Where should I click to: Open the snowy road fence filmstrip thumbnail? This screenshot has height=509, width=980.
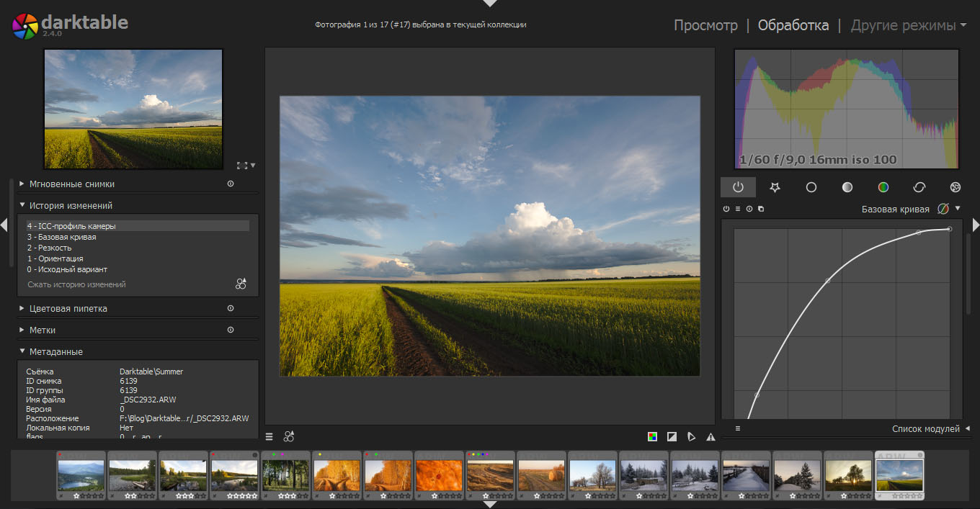pos(747,475)
